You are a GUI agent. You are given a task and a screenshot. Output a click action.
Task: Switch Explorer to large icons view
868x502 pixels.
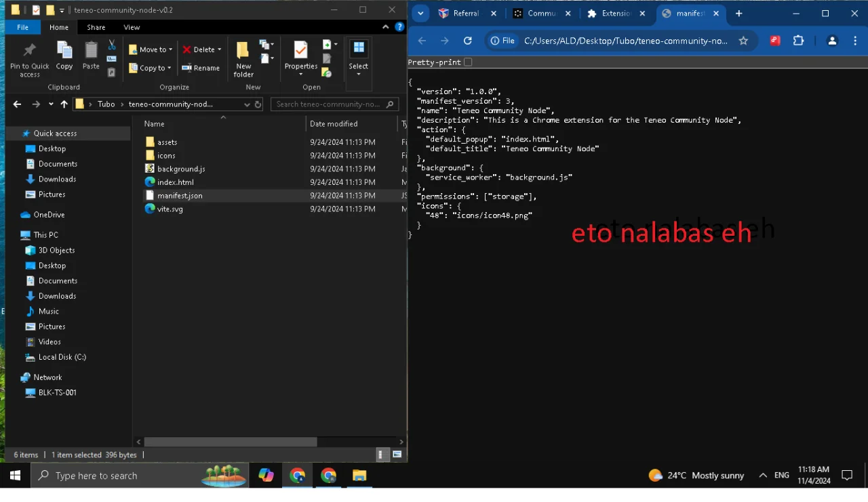coord(397,455)
